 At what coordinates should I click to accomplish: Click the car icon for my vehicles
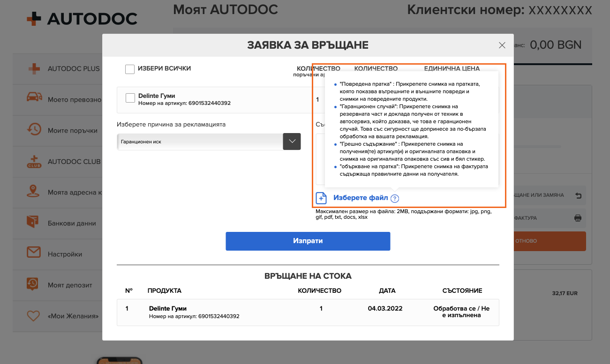pyautogui.click(x=33, y=98)
